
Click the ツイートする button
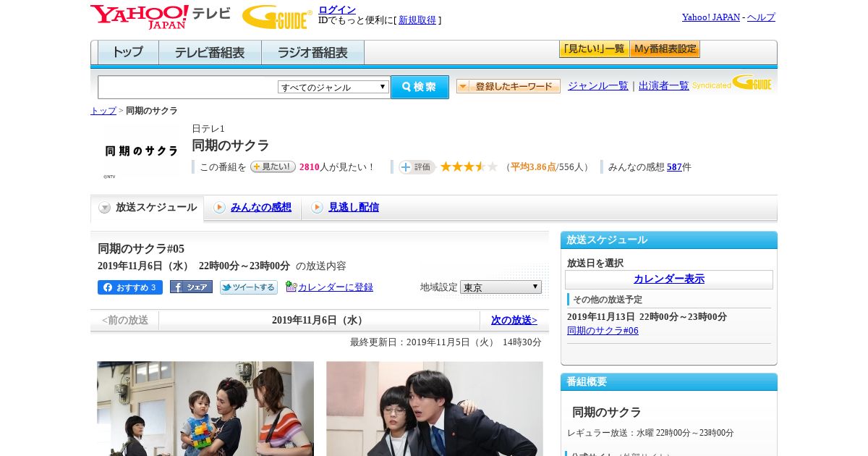point(249,287)
